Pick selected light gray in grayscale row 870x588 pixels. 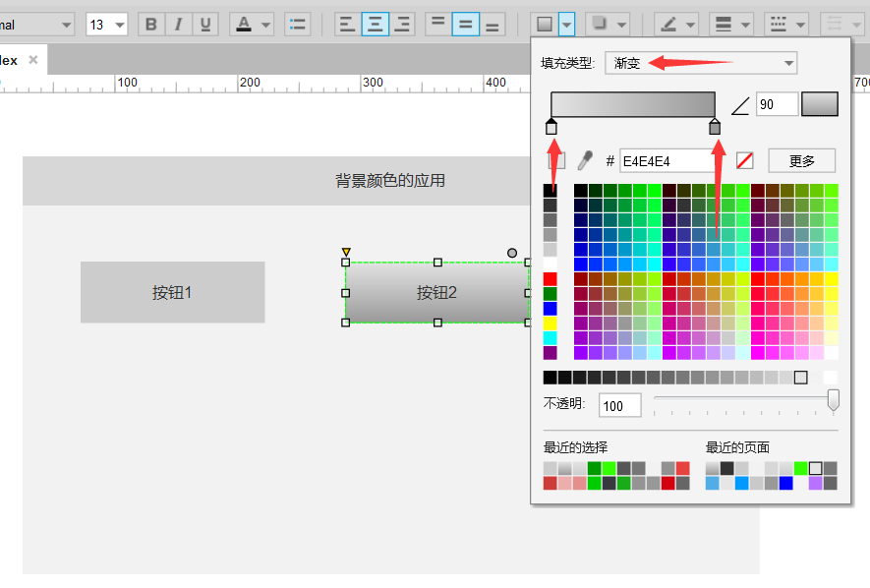800,378
